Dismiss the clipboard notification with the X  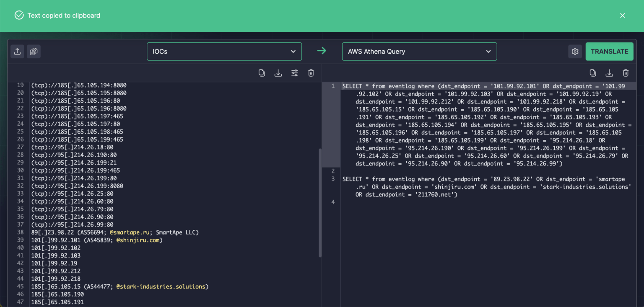623,15
